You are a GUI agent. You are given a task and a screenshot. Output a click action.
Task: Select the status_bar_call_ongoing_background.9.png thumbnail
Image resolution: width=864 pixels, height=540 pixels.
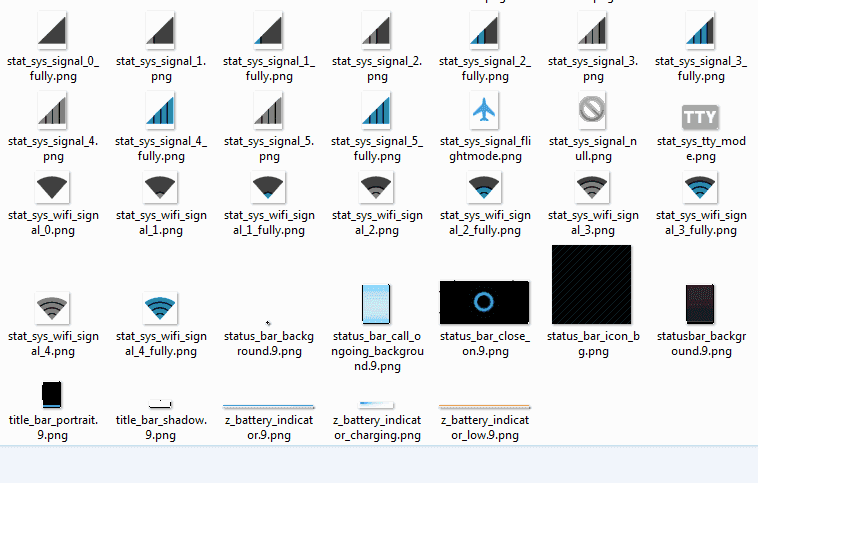376,304
